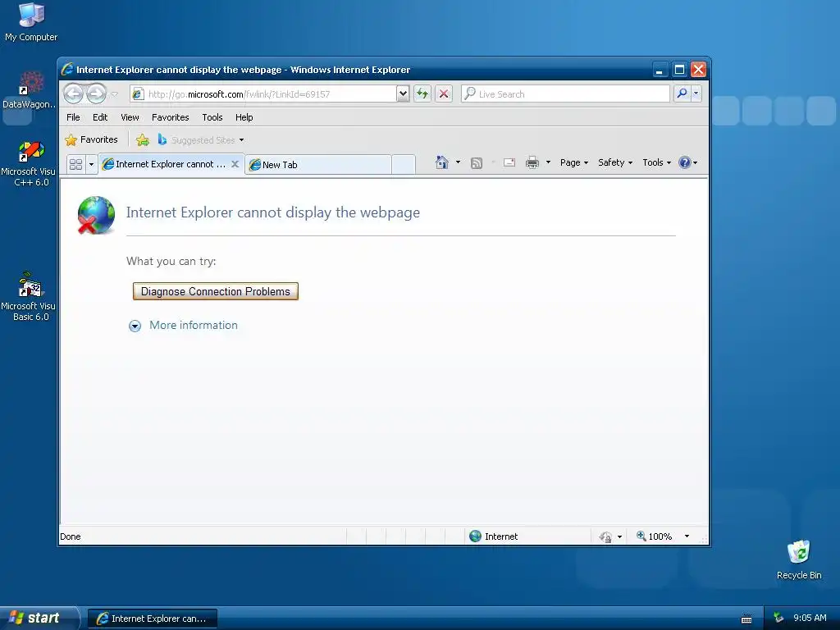Click the More information link text
The width and height of the screenshot is (840, 630).
tap(194, 325)
